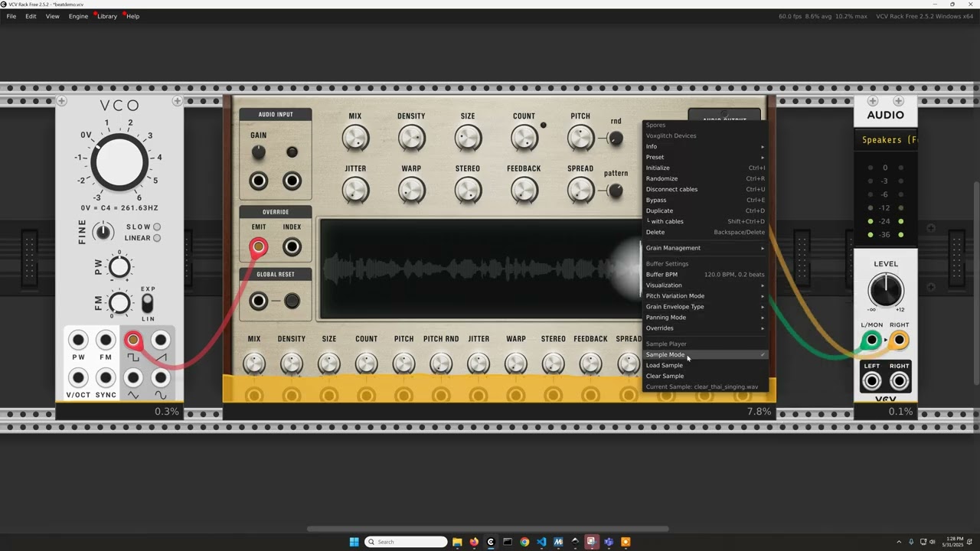980x551 pixels.
Task: Click the PITCH RND attenuator knob
Action: (441, 364)
